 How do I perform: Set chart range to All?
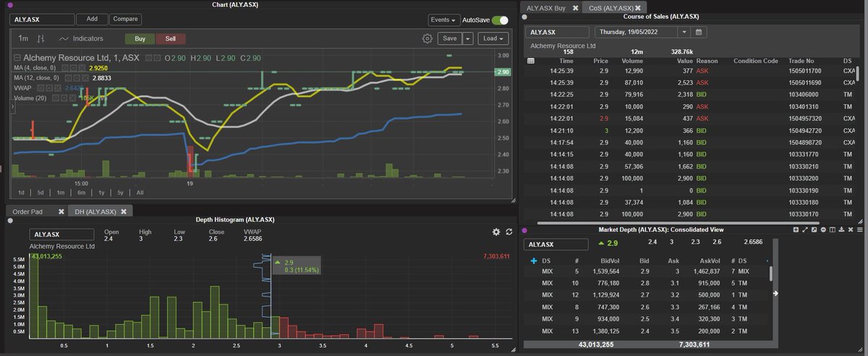pos(140,192)
